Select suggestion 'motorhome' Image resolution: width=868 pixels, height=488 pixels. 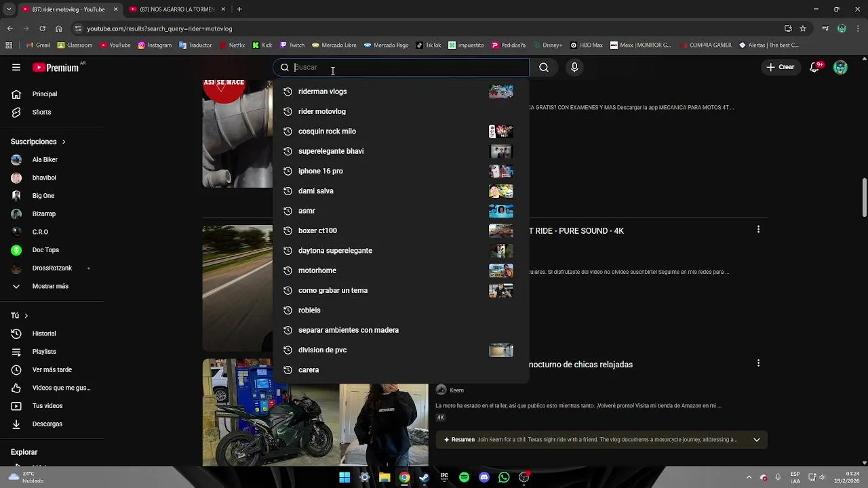point(400,270)
